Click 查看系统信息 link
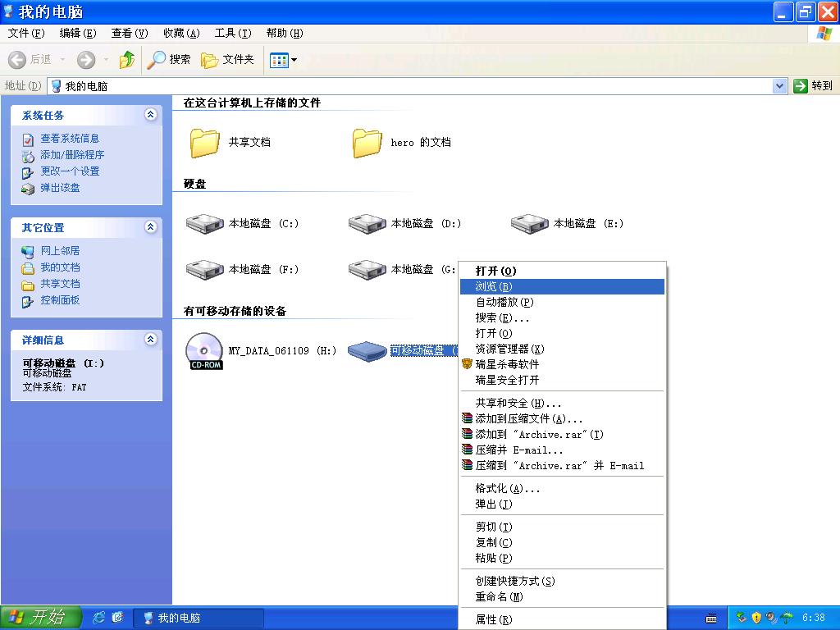840x630 pixels. pyautogui.click(x=70, y=138)
